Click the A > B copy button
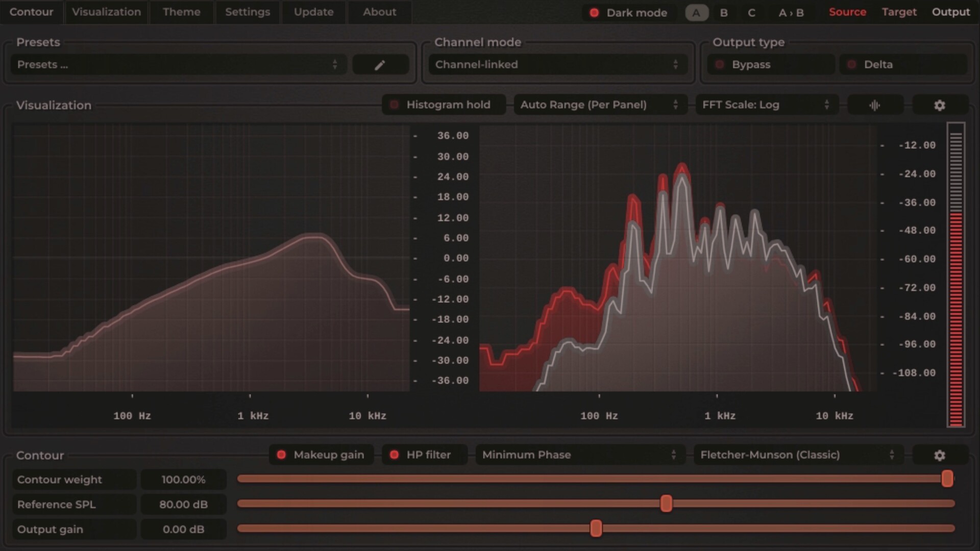The width and height of the screenshot is (980, 551). [791, 13]
